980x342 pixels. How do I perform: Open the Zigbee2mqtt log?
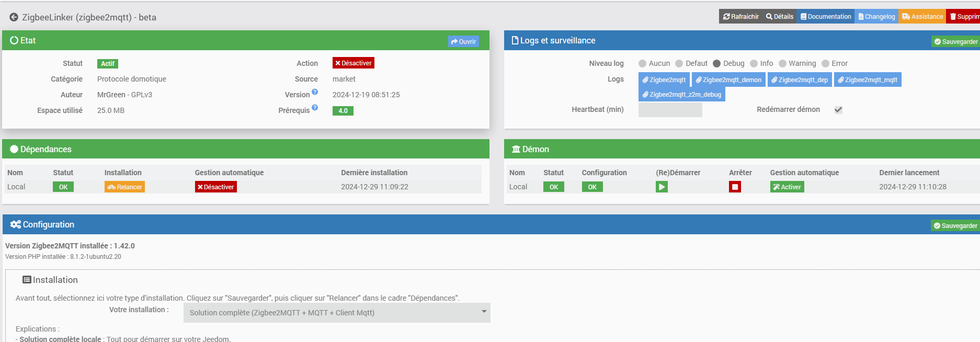point(664,79)
